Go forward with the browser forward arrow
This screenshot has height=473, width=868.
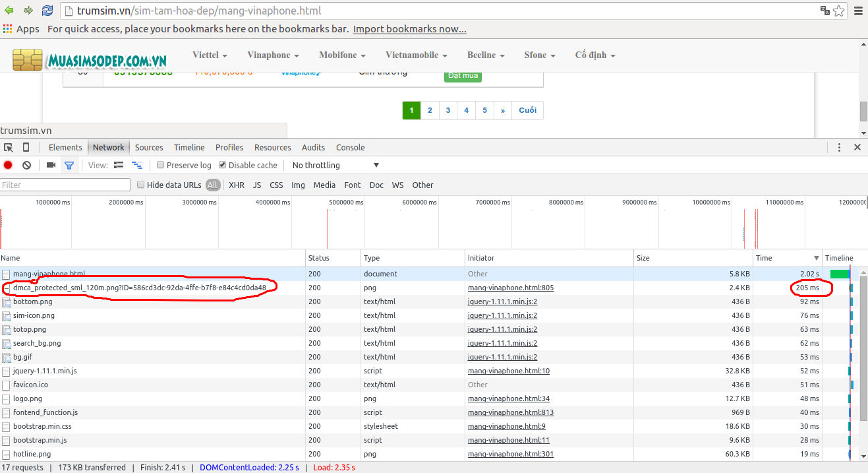(x=28, y=11)
